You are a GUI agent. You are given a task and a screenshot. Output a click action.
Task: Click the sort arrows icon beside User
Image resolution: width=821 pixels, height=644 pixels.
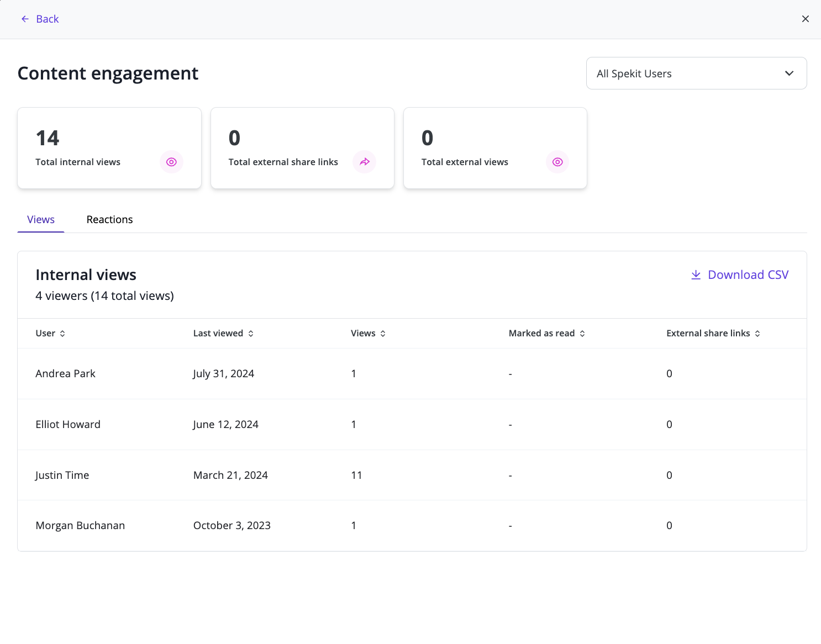(x=62, y=334)
